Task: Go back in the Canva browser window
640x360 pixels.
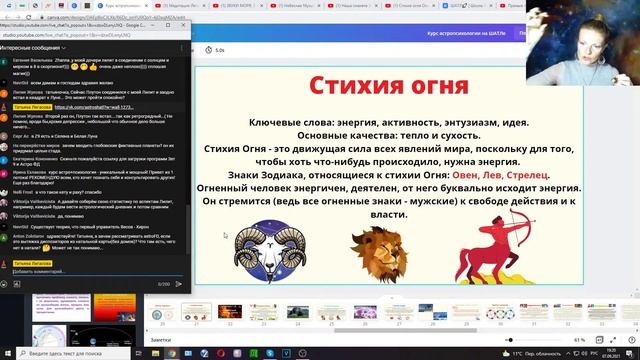Action: pos(7,18)
